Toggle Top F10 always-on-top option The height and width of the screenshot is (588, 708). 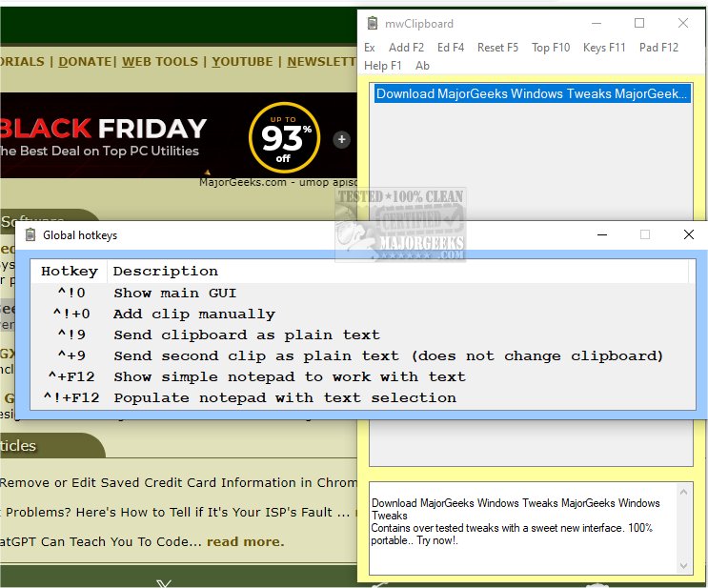pos(550,48)
